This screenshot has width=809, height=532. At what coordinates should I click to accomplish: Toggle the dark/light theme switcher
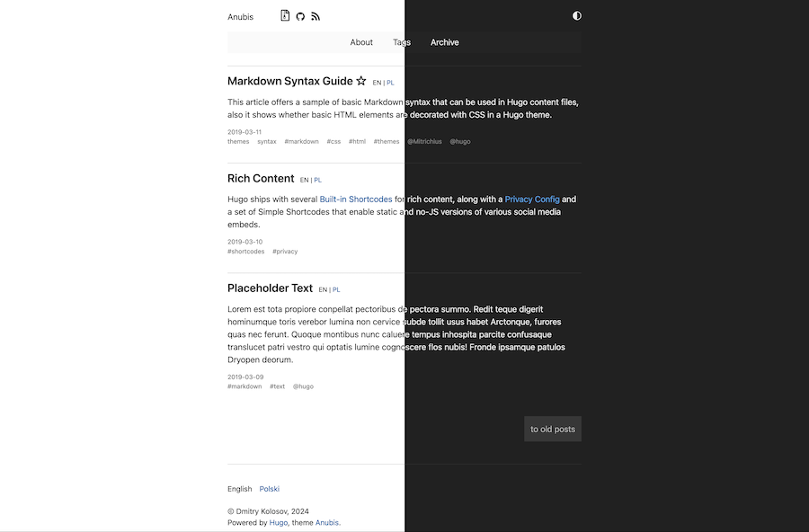coord(577,16)
